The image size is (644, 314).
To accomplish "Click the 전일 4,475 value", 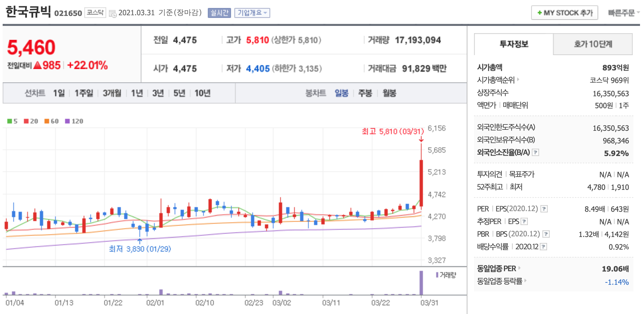I will [185, 40].
